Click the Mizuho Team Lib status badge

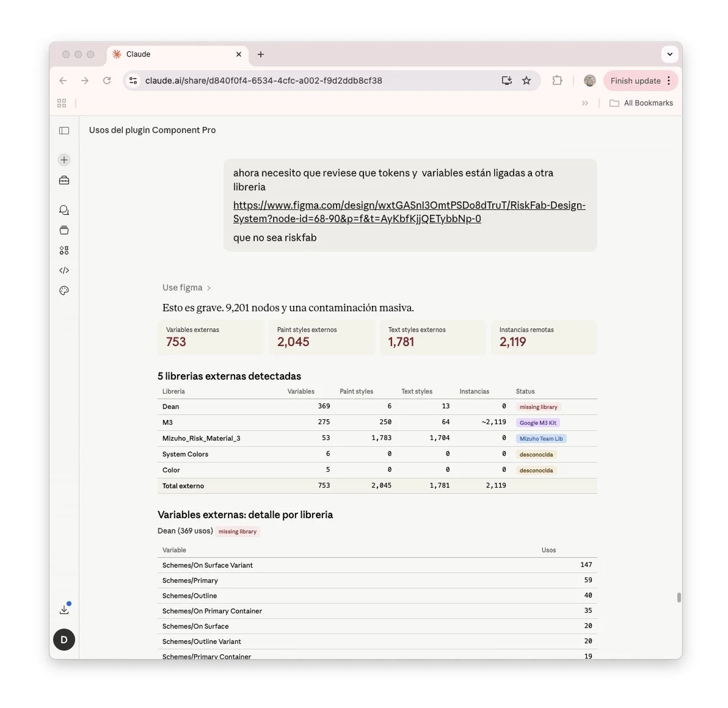point(541,438)
